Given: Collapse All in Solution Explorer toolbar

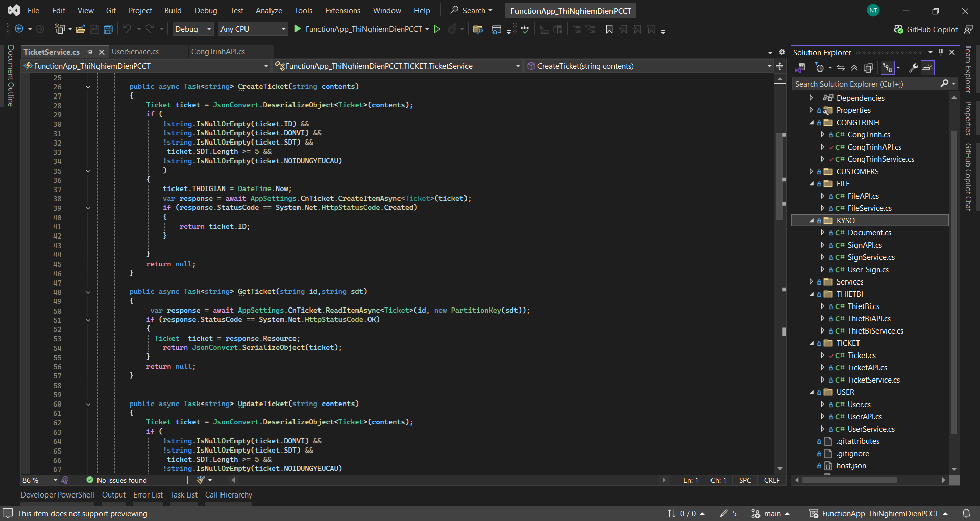Looking at the screenshot, I should [x=854, y=67].
